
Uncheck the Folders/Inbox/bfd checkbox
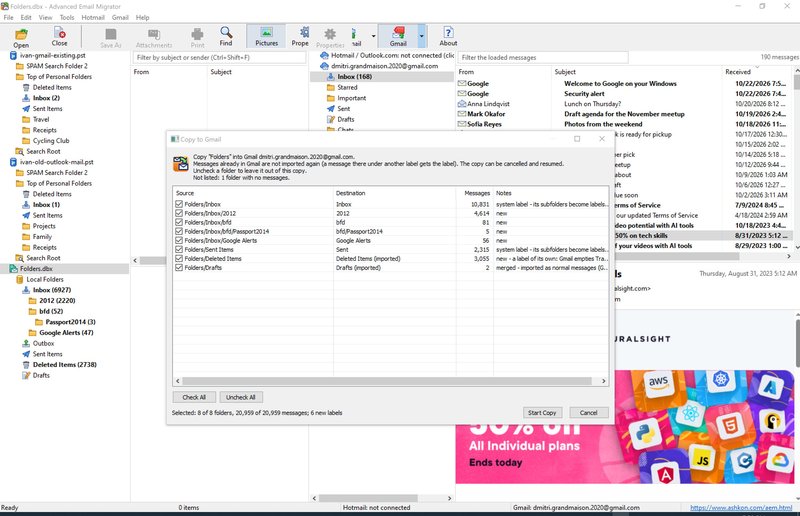click(x=179, y=223)
